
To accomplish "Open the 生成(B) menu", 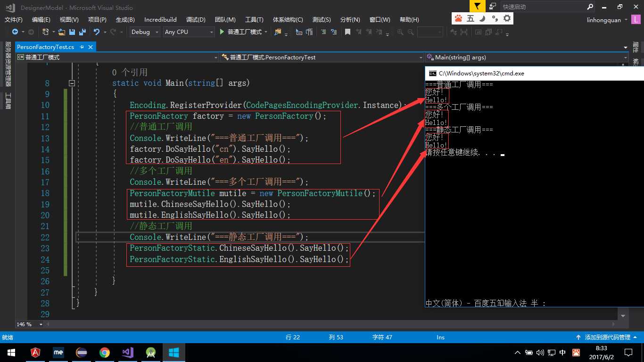I will [125, 20].
